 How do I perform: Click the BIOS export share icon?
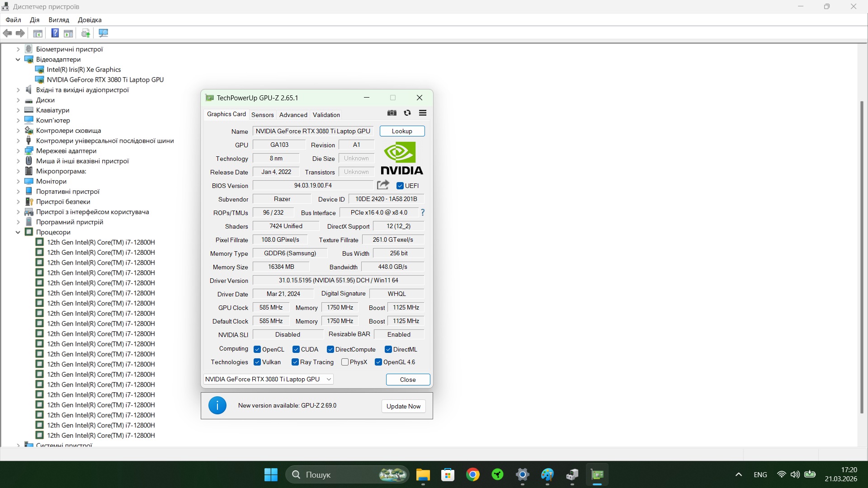[383, 185]
